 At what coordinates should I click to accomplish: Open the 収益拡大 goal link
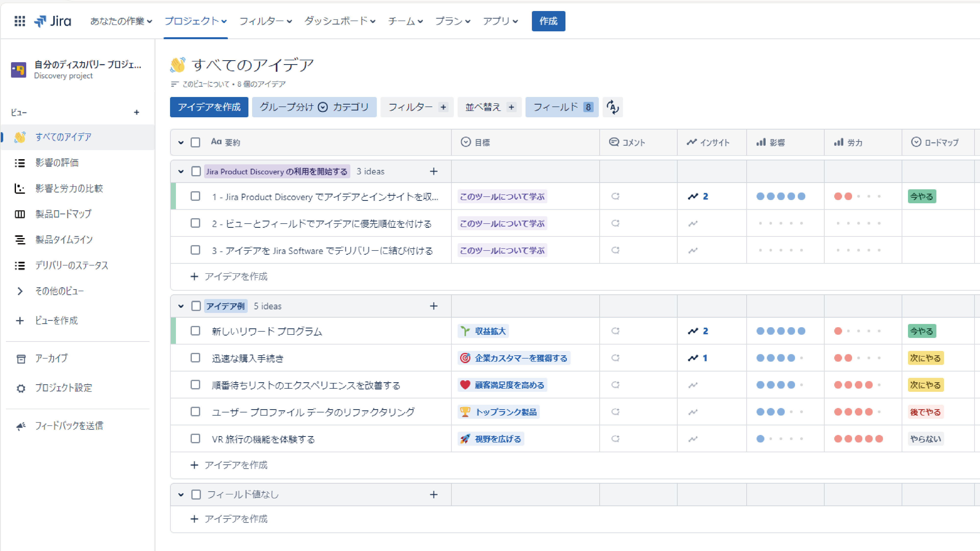pos(483,331)
